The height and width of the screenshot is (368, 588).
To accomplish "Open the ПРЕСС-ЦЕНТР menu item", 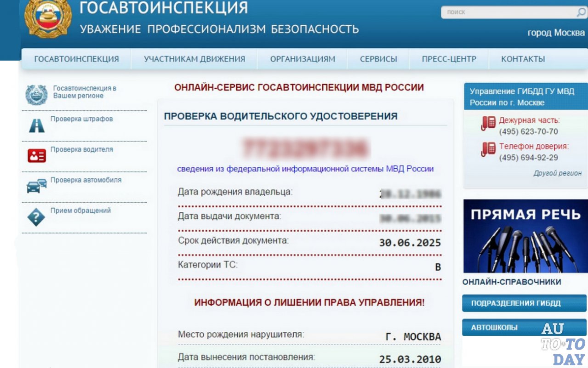I will 449,59.
